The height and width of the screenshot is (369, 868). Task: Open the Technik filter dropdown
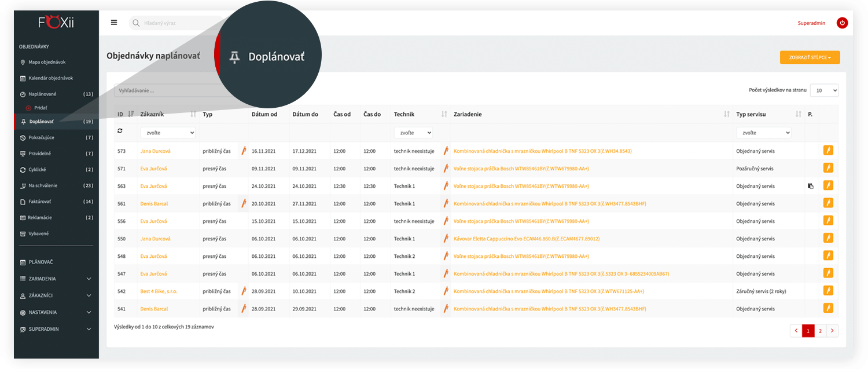(x=413, y=133)
